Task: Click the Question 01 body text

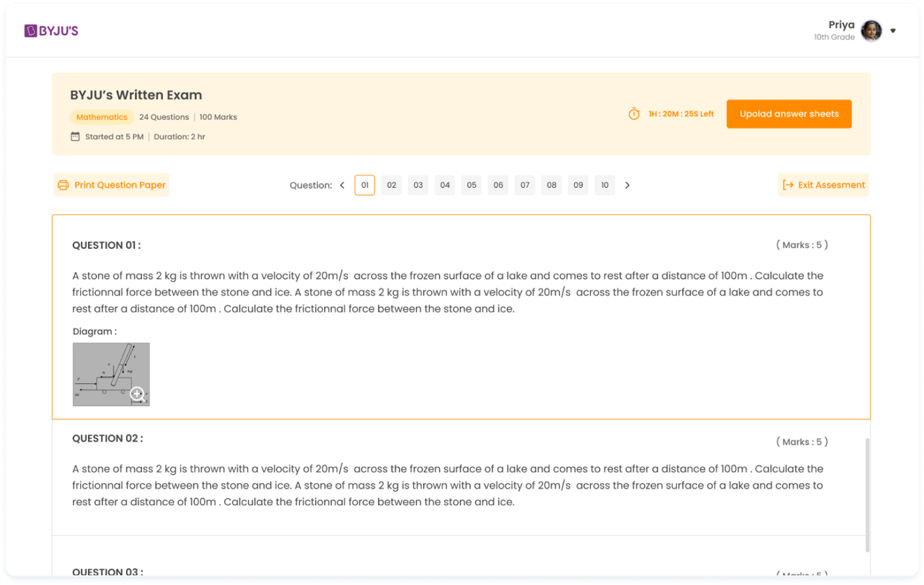Action: pyautogui.click(x=448, y=292)
